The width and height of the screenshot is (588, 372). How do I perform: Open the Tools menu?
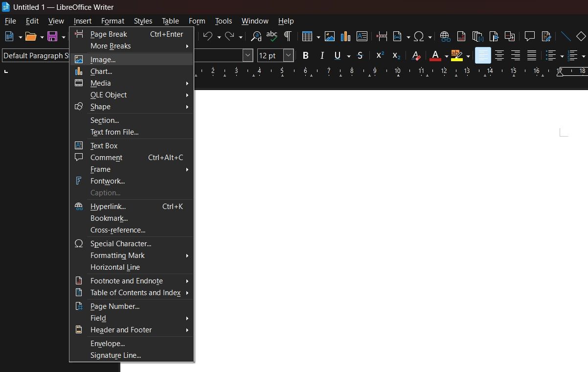click(223, 21)
